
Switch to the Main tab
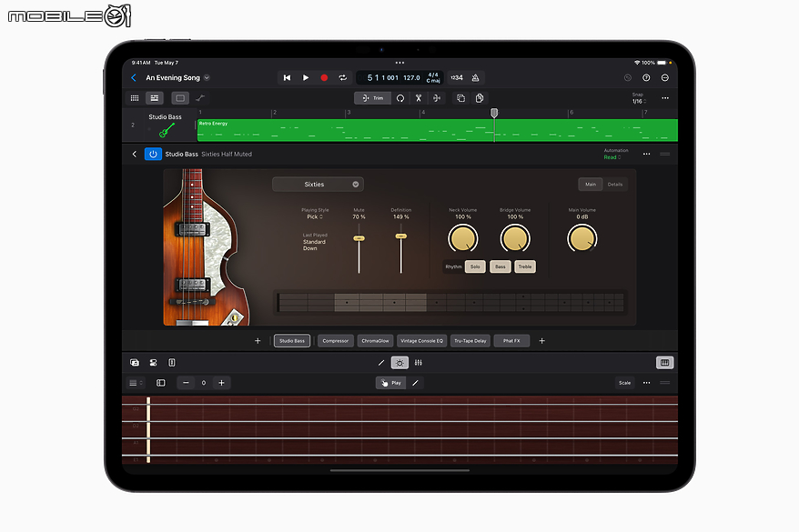pos(591,185)
